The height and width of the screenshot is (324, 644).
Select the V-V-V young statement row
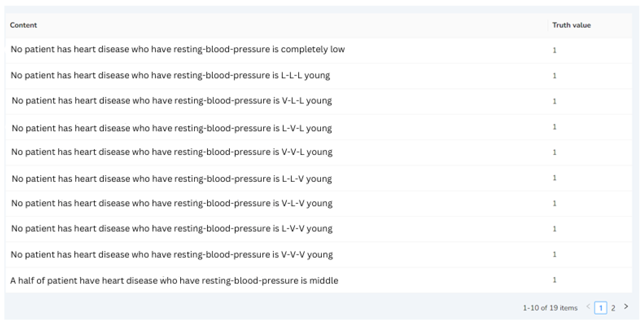click(x=171, y=254)
